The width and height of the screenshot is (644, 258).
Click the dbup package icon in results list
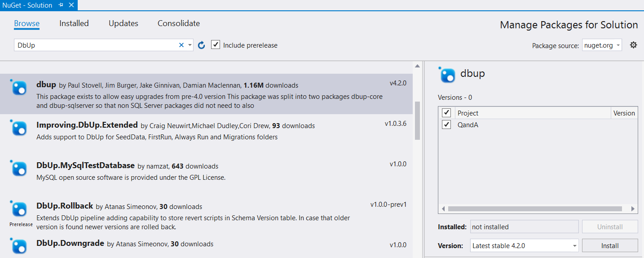pos(19,88)
